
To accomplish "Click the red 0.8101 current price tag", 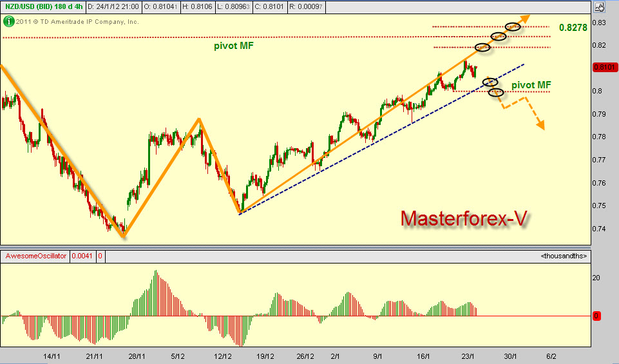I will (604, 67).
